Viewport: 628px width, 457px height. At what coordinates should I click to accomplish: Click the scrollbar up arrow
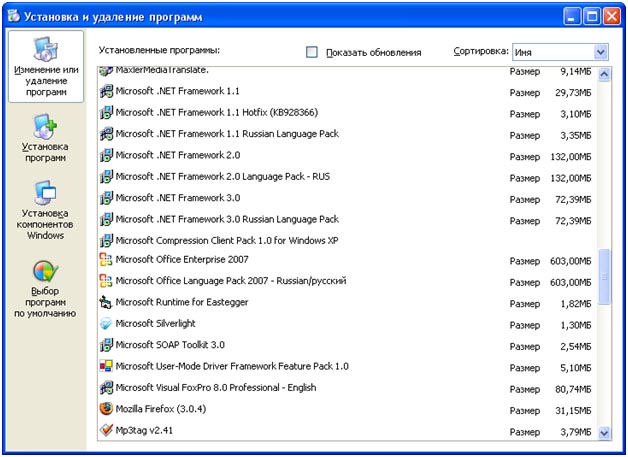click(604, 74)
